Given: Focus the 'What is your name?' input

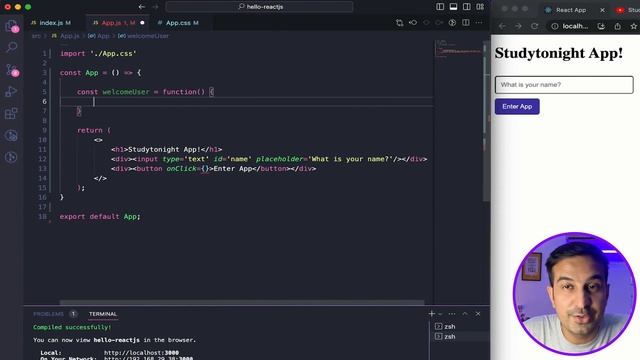Looking at the screenshot, I should pyautogui.click(x=564, y=84).
